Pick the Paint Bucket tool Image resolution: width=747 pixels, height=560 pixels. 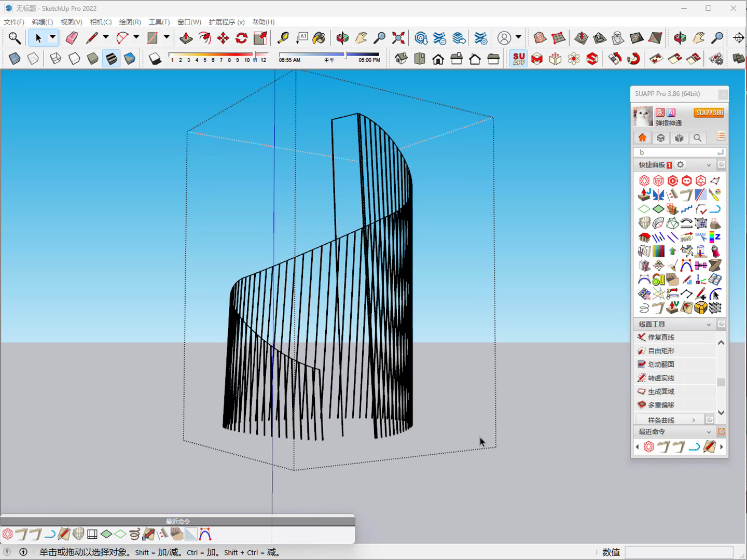(319, 38)
